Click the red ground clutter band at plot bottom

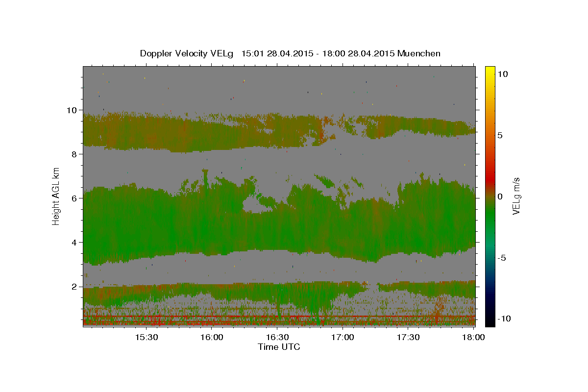[279, 319]
